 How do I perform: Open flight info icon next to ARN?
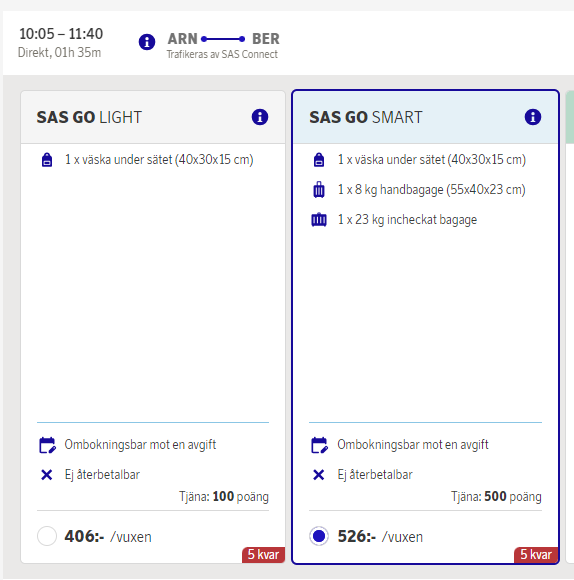[147, 42]
